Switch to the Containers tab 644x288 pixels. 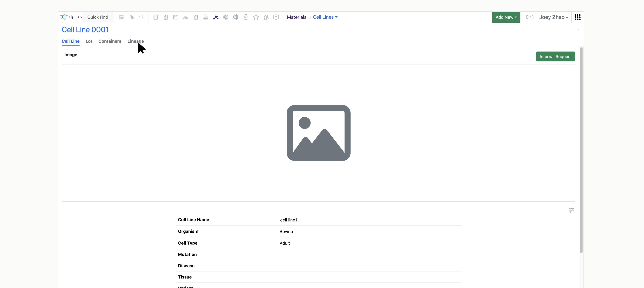(x=110, y=41)
